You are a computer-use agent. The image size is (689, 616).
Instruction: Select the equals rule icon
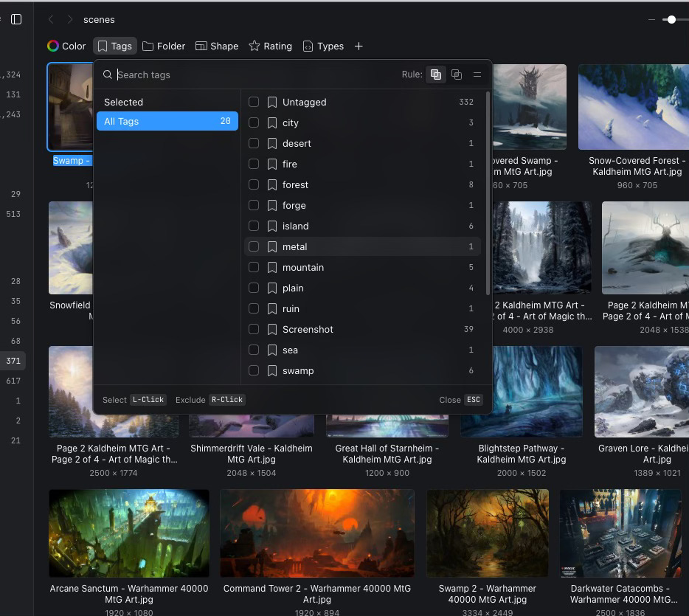coord(477,75)
